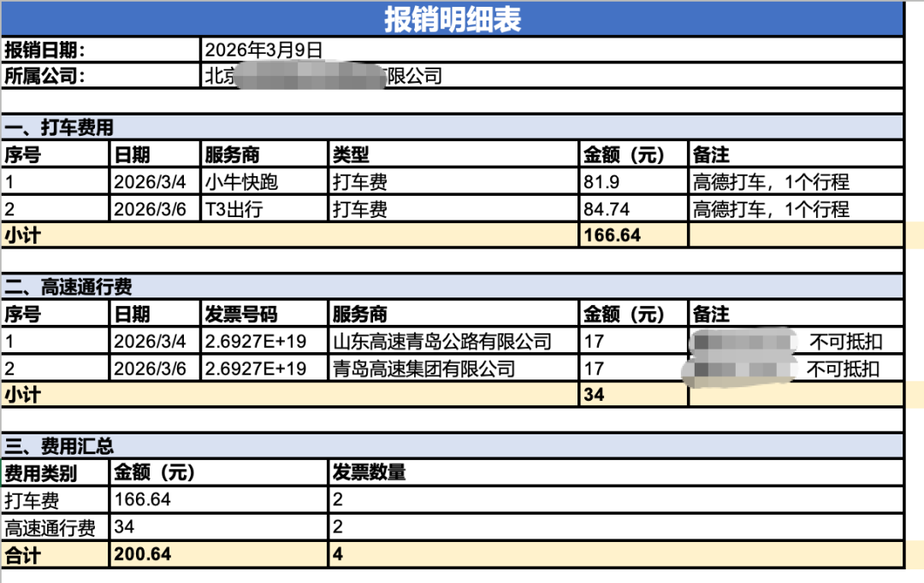The width and height of the screenshot is (924, 583).
Task: Select the date 2026年3月9日
Action: [257, 50]
